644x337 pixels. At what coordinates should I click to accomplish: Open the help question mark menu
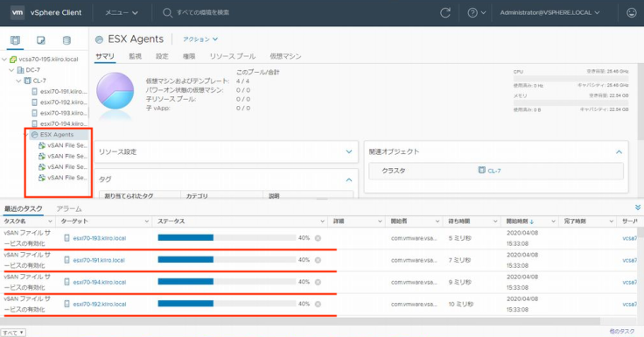pyautogui.click(x=476, y=13)
